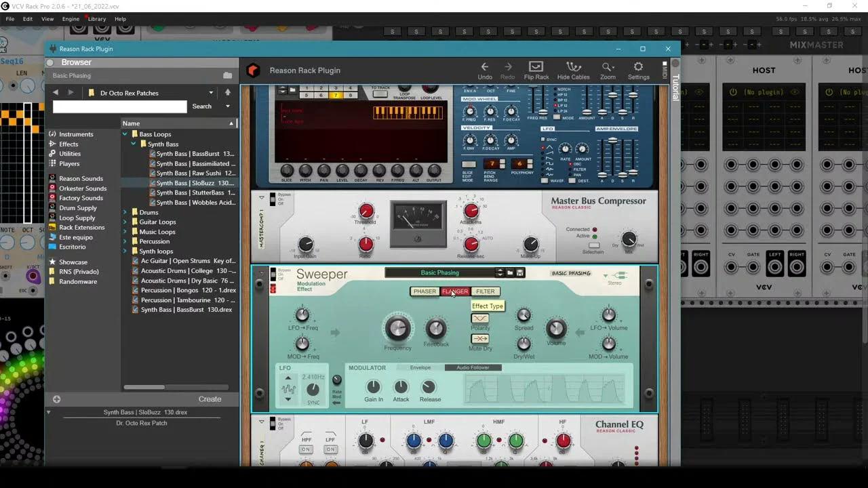This screenshot has width=868, height=488.
Task: Switch modulator to the Envelope tab
Action: coord(420,368)
